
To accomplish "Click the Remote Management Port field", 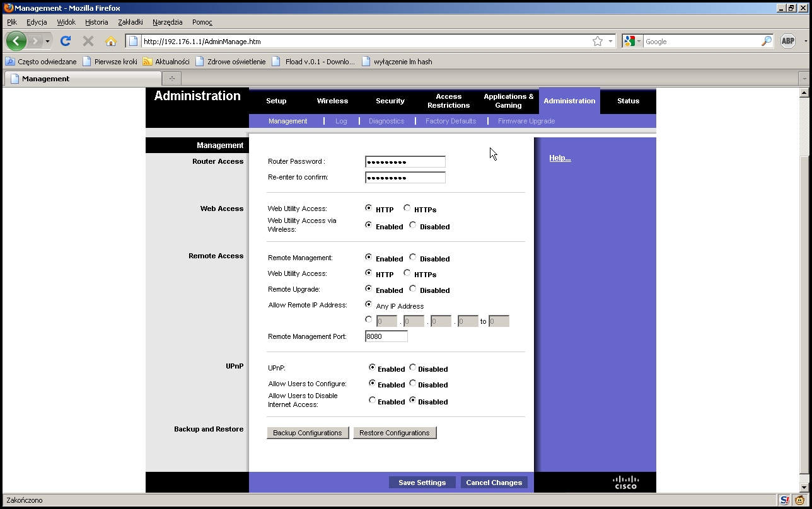I will pos(386,336).
